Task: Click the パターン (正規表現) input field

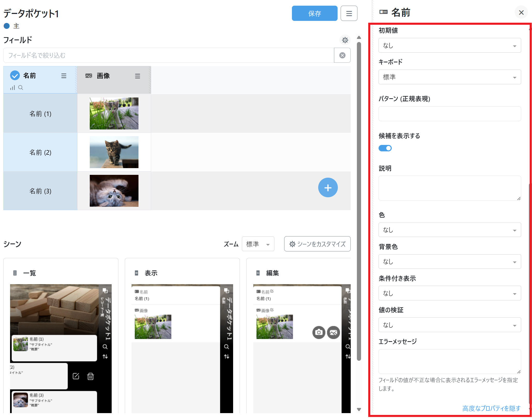Action: pos(449,114)
